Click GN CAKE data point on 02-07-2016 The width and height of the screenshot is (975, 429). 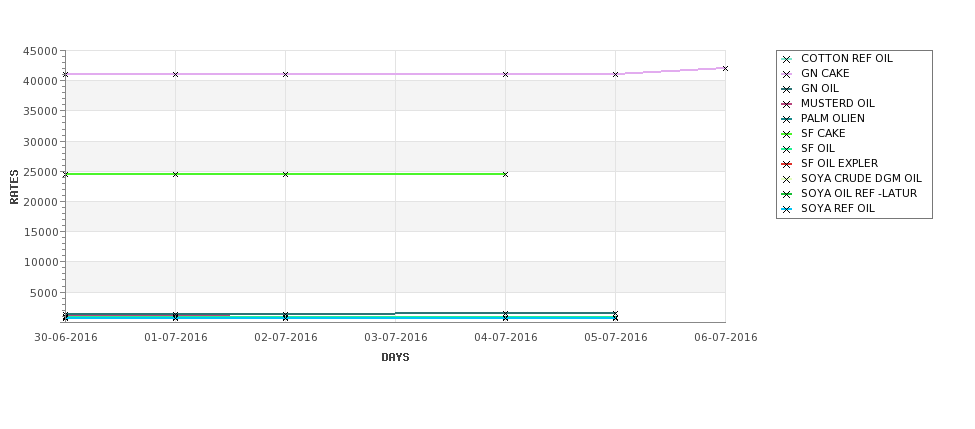[x=285, y=74]
